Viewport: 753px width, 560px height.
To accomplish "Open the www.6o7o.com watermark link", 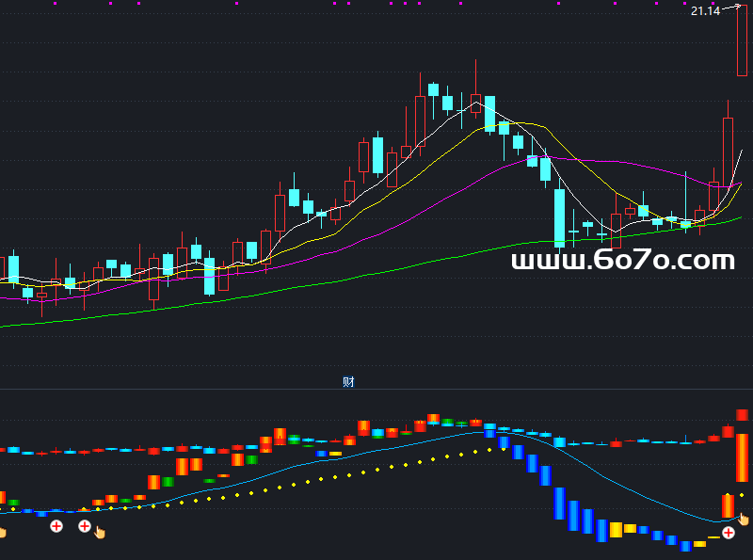I will click(623, 260).
